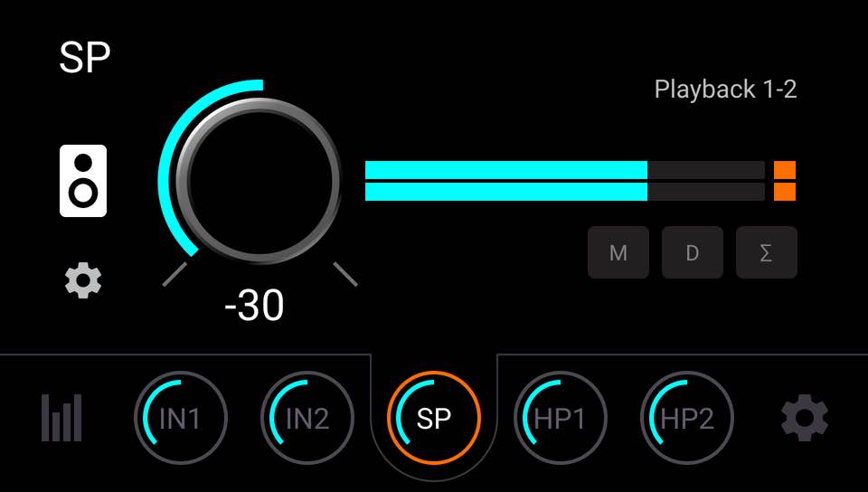Reset the lower orange clip indicator
This screenshot has height=492, width=868.
(x=785, y=192)
